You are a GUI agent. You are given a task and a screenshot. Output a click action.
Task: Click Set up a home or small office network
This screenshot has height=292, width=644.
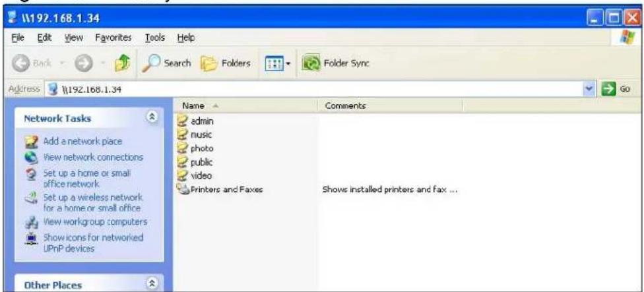87,179
